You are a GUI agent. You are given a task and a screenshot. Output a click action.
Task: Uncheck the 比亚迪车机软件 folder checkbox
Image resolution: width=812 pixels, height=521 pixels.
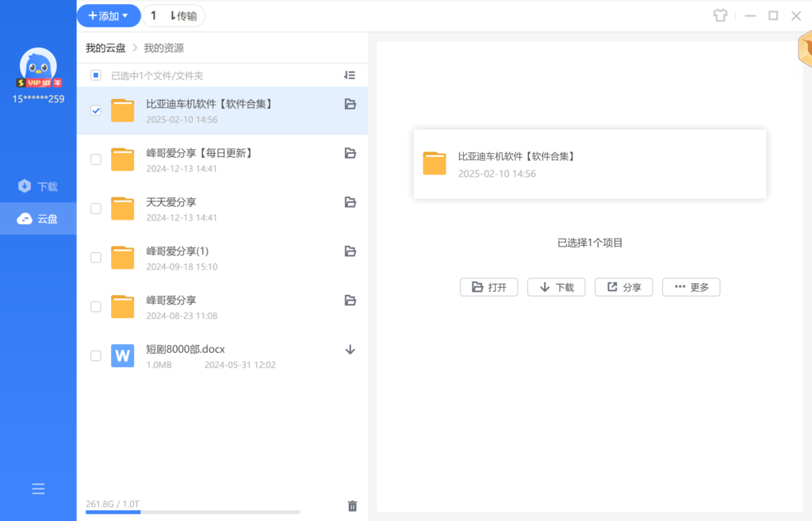pyautogui.click(x=96, y=111)
